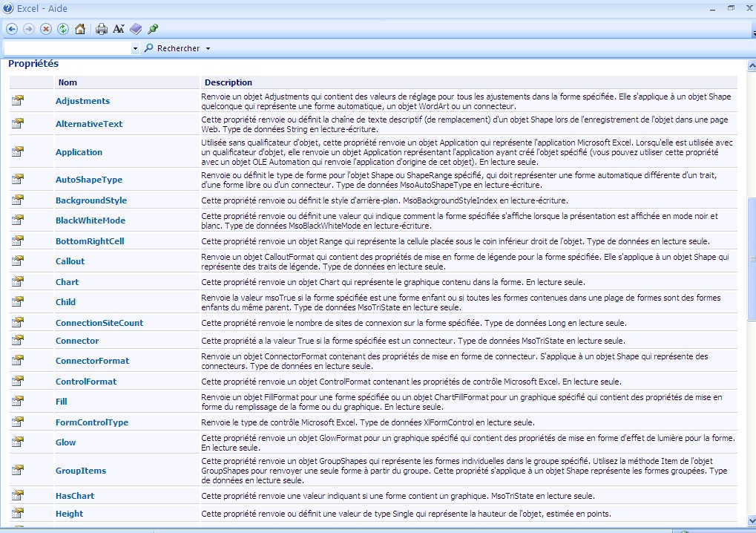Click the Print icon in toolbar
This screenshot has width=756, height=533.
click(101, 29)
